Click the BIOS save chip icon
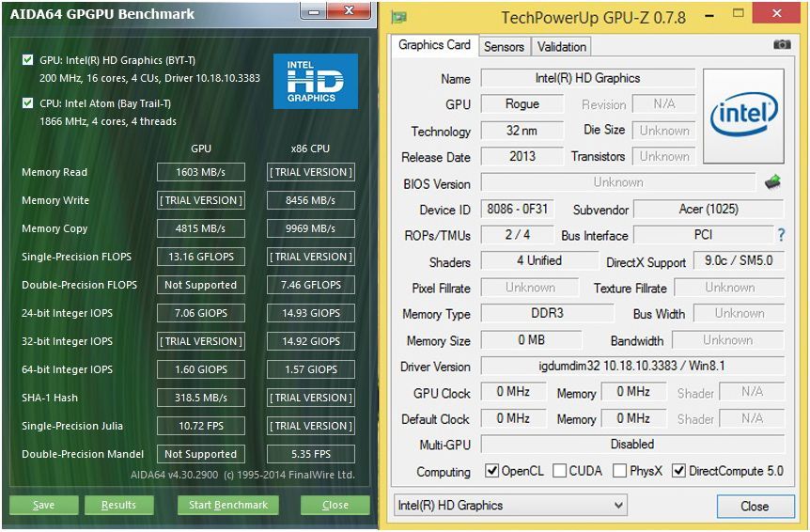 (x=772, y=181)
